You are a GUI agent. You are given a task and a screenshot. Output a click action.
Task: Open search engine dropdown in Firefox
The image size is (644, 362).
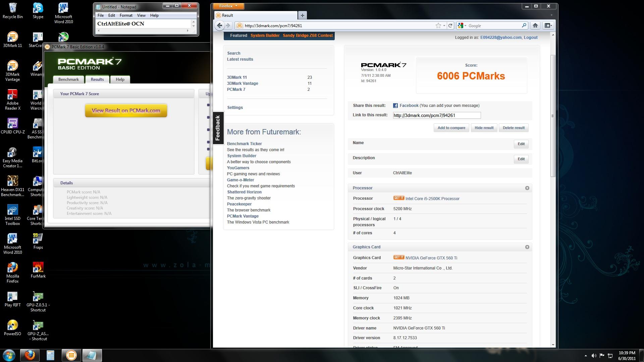coord(462,25)
